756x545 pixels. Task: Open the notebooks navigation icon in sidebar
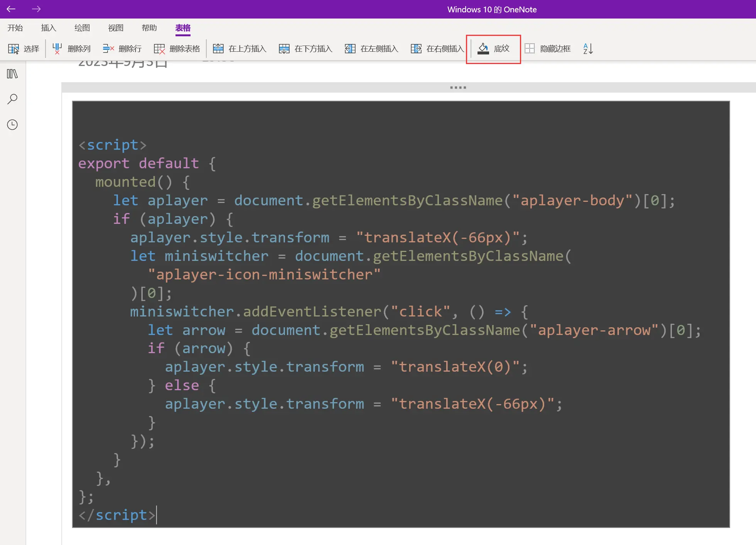click(12, 74)
